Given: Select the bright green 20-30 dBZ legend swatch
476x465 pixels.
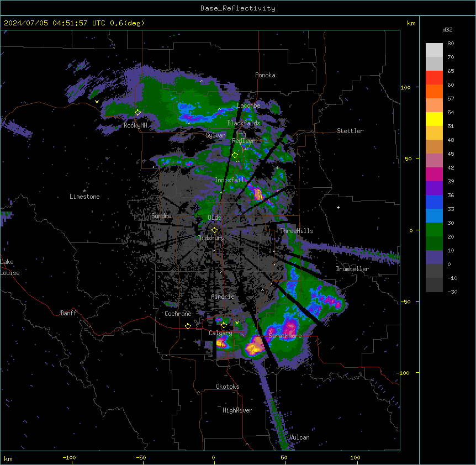Looking at the screenshot, I should pyautogui.click(x=434, y=230).
